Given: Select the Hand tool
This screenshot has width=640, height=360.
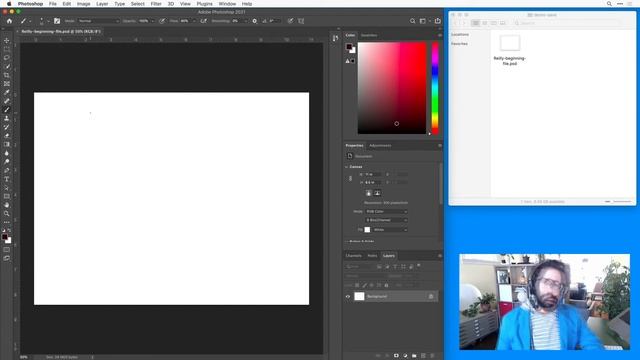Looking at the screenshot, I should [7, 205].
